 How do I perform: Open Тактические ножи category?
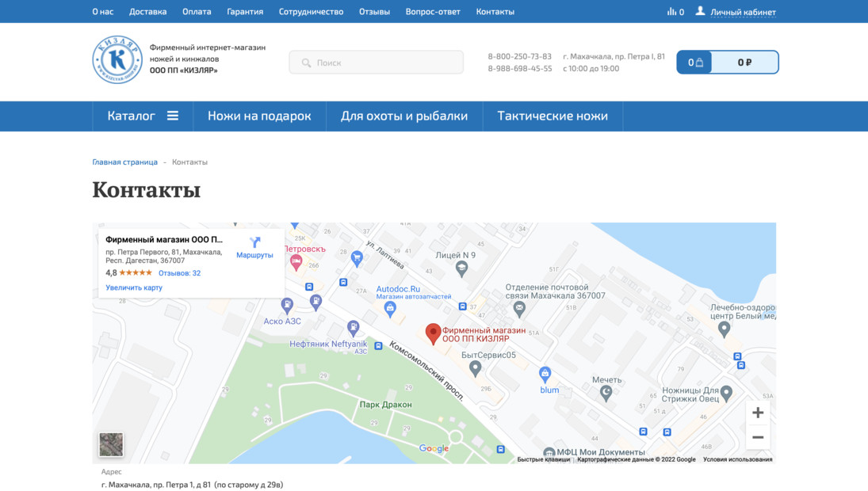pos(553,116)
